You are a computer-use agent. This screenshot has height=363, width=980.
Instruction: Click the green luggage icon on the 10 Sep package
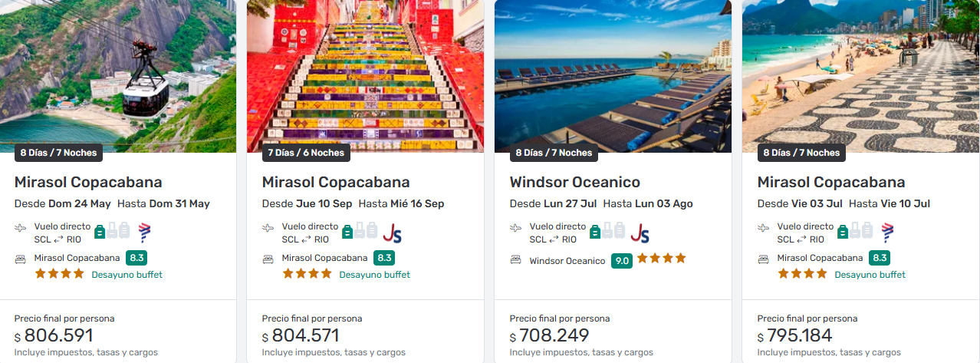tap(347, 231)
